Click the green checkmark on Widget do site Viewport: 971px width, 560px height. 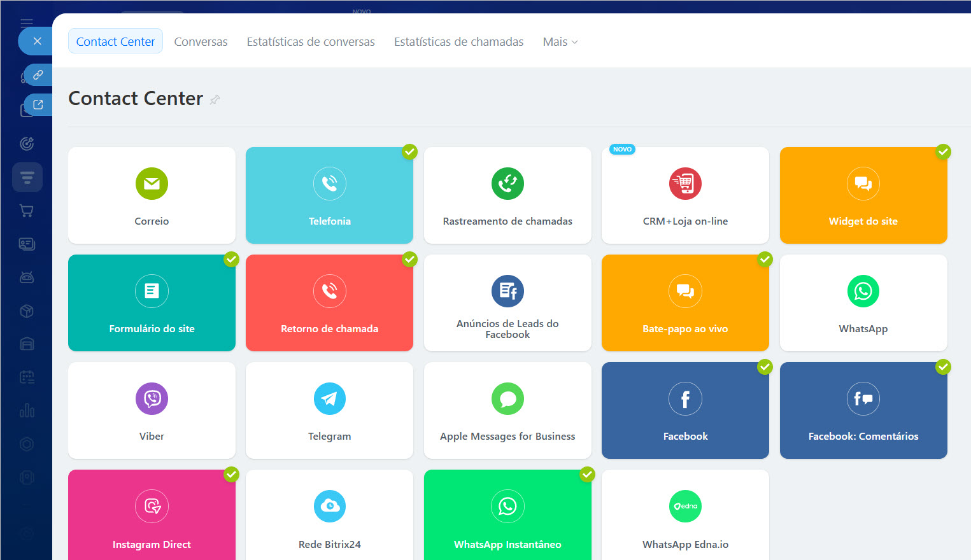click(943, 151)
